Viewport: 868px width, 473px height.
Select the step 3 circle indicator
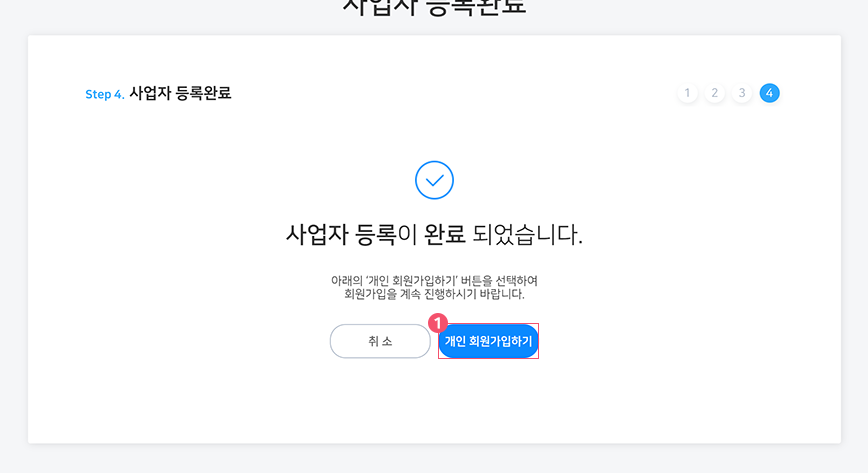[x=742, y=93]
